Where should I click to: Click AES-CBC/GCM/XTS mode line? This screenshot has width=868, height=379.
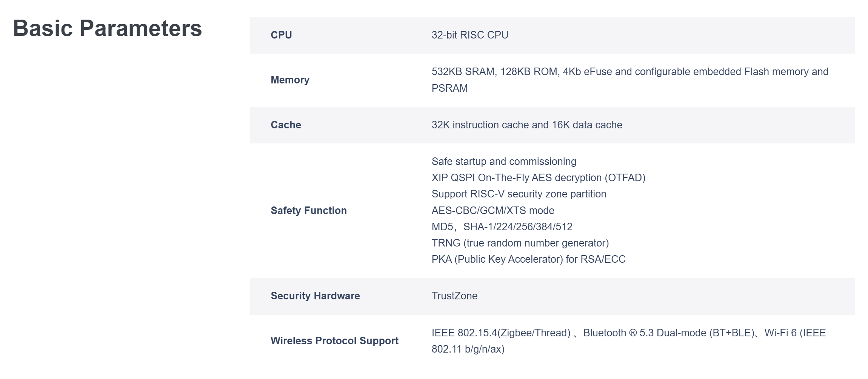click(493, 210)
